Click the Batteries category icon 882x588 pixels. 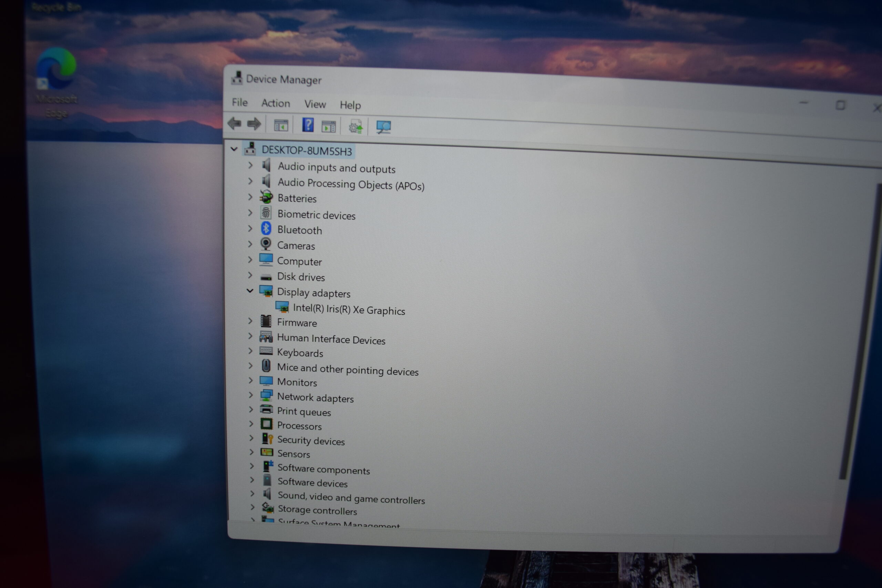coord(266,197)
